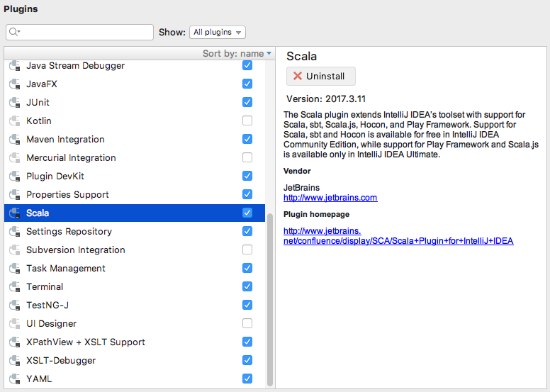Click the YAML plugin icon
The image size is (550, 392).
(15, 379)
